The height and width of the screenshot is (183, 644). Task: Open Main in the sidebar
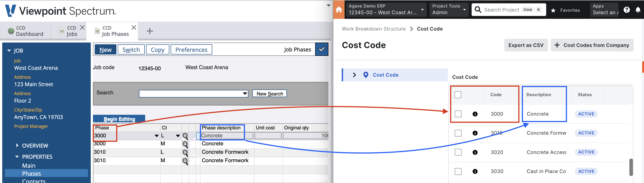click(x=29, y=165)
